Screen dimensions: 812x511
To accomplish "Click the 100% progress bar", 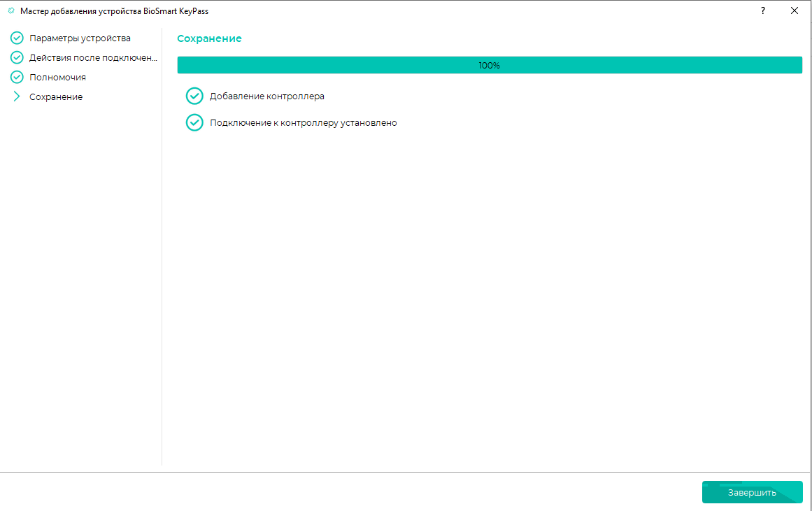I will pos(490,65).
